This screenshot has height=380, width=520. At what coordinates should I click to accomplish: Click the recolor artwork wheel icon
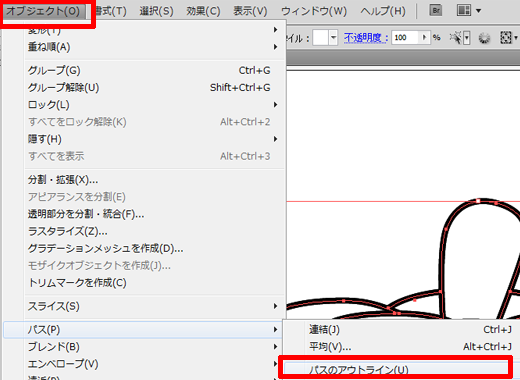click(x=484, y=38)
